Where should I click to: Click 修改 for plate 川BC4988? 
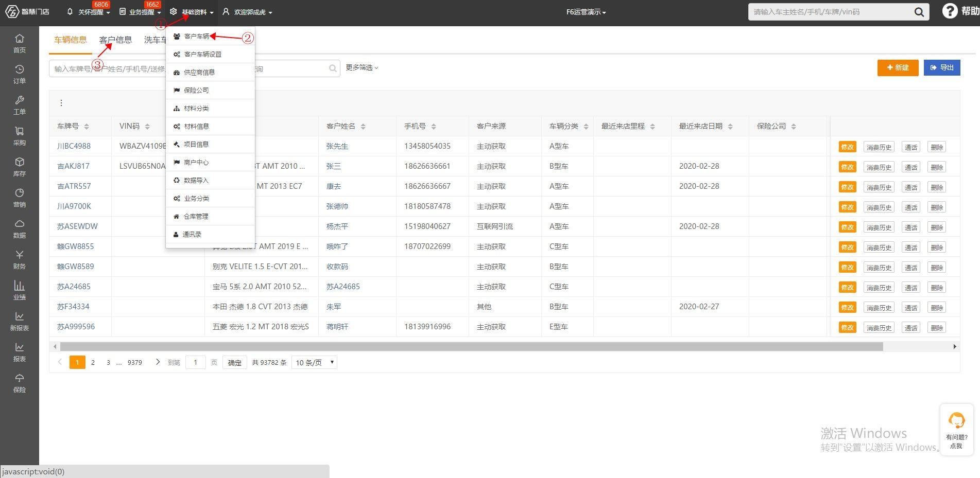tap(848, 147)
